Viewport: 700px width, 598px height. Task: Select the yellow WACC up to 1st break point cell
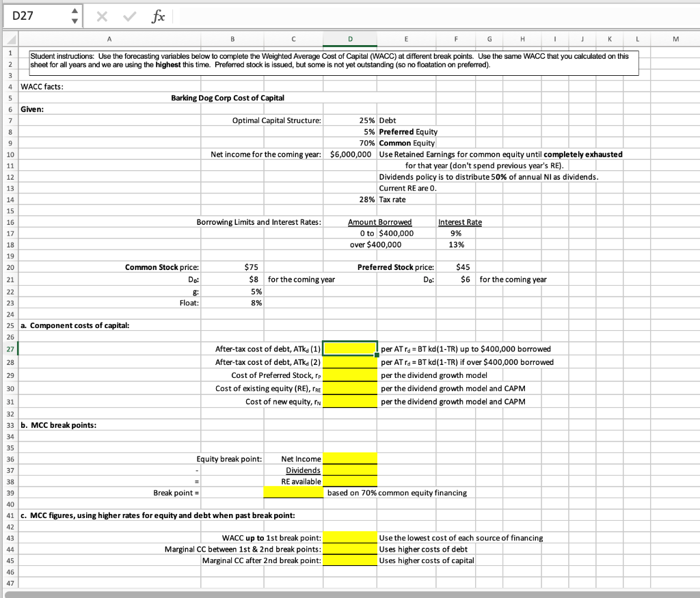click(x=349, y=538)
